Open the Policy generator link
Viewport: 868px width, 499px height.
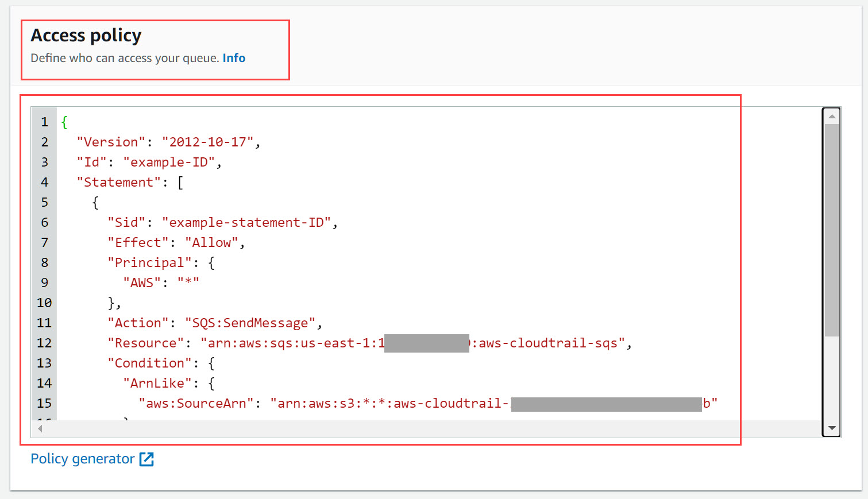[x=82, y=459]
